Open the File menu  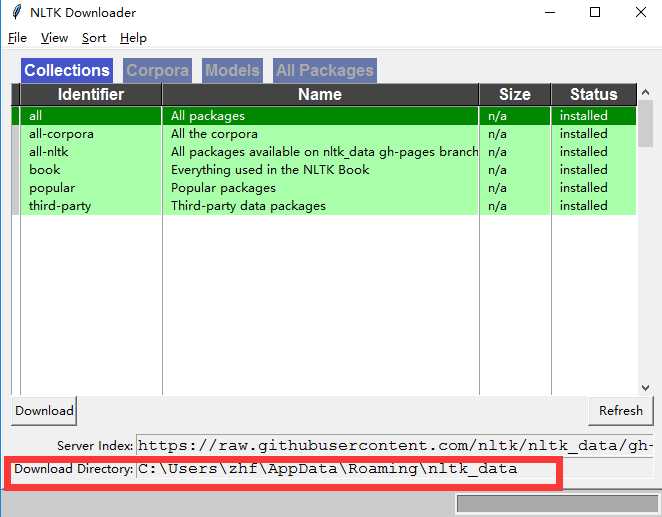tap(17, 38)
